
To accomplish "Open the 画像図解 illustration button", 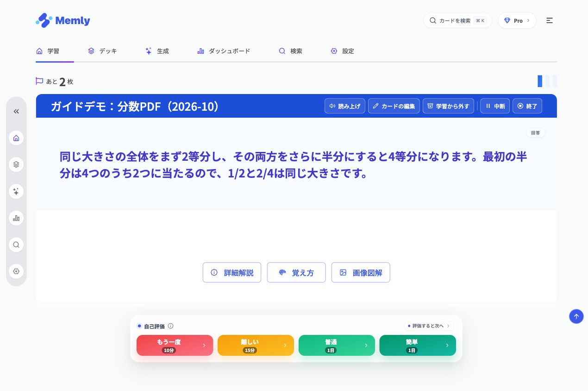I will [x=361, y=272].
